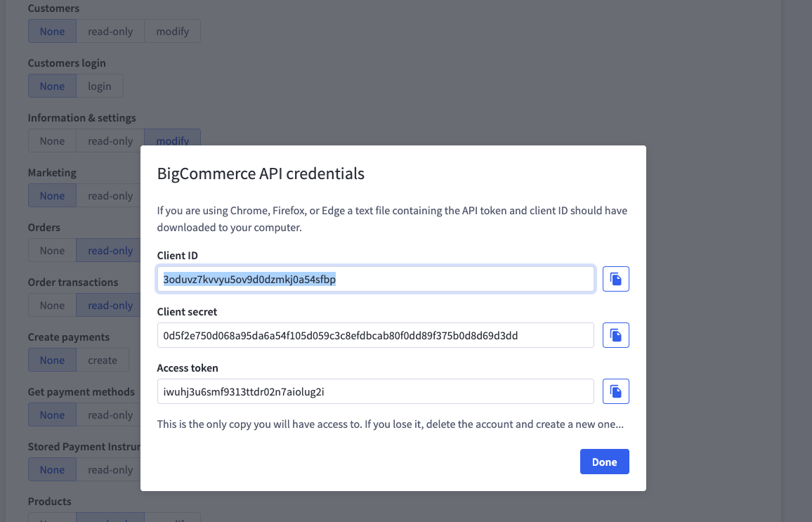
Task: Set Create payments to None
Action: tap(52, 360)
